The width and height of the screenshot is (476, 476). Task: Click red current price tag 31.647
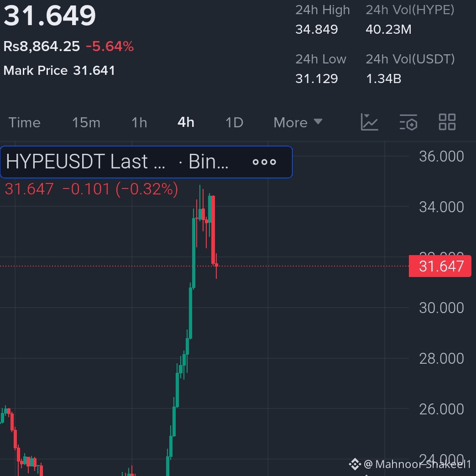pos(440,266)
